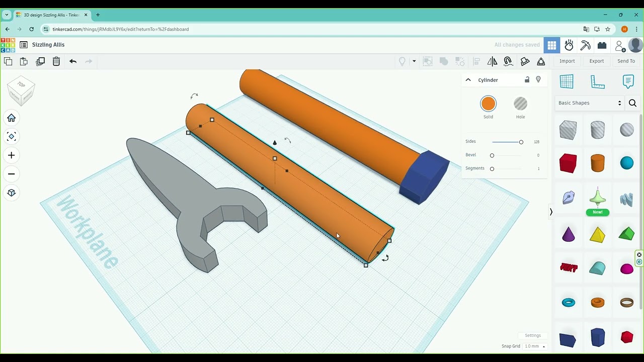Reload the page in browser
Screen dimensions: 644x362
click(31, 29)
